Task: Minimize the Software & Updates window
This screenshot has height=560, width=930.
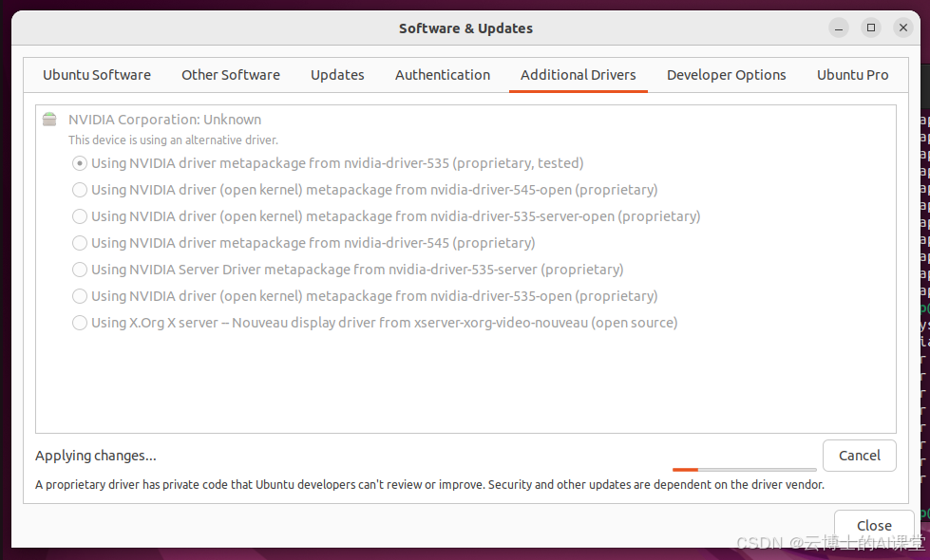Action: 839,28
